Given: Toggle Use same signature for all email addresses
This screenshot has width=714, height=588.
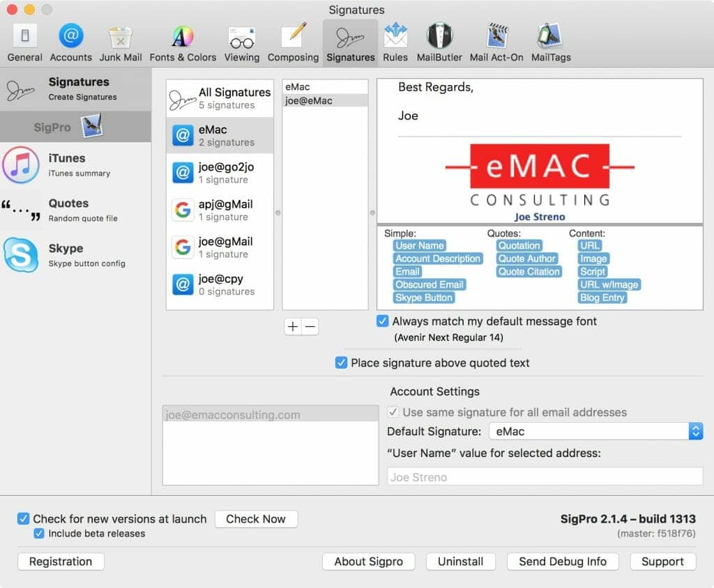Looking at the screenshot, I should click(x=393, y=412).
